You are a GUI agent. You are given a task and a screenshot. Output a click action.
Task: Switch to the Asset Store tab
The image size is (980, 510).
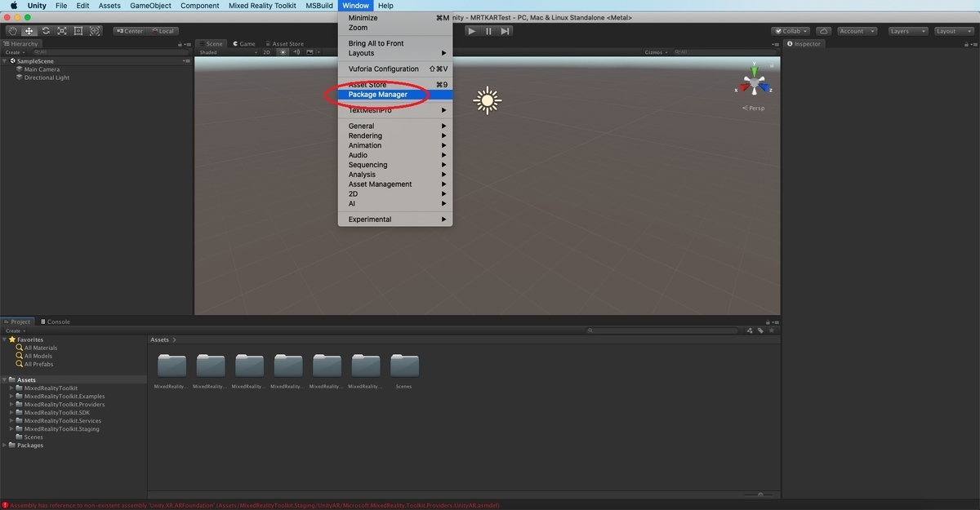click(x=284, y=44)
